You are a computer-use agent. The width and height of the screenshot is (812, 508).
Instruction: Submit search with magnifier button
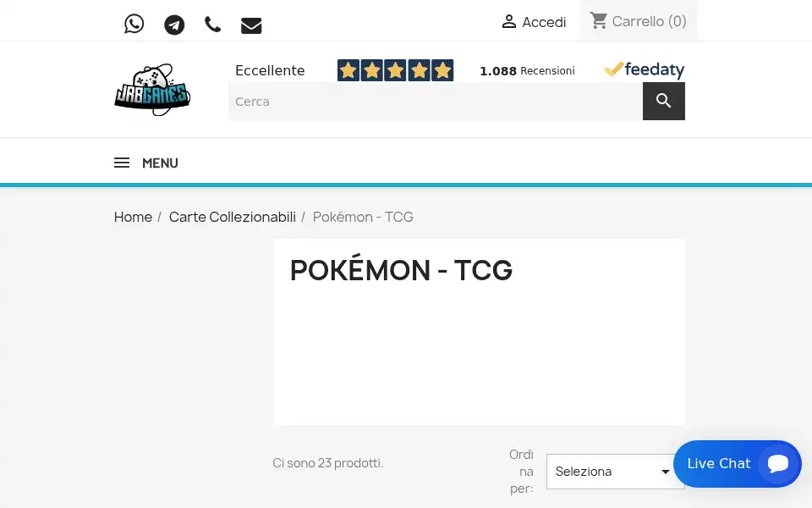click(664, 101)
